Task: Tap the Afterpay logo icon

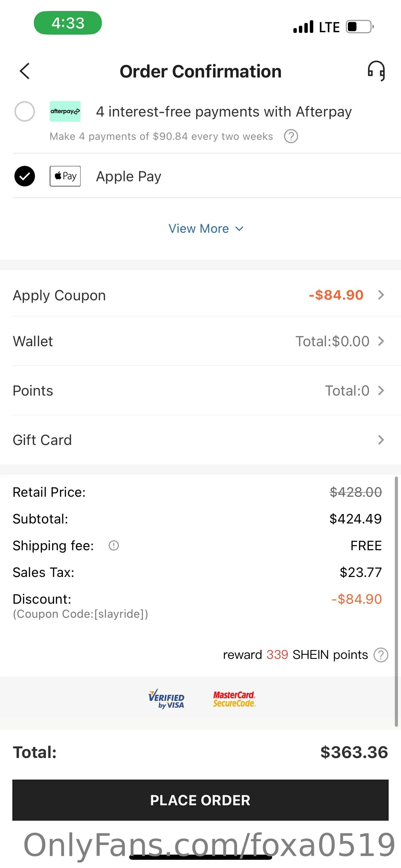Action: (x=65, y=111)
